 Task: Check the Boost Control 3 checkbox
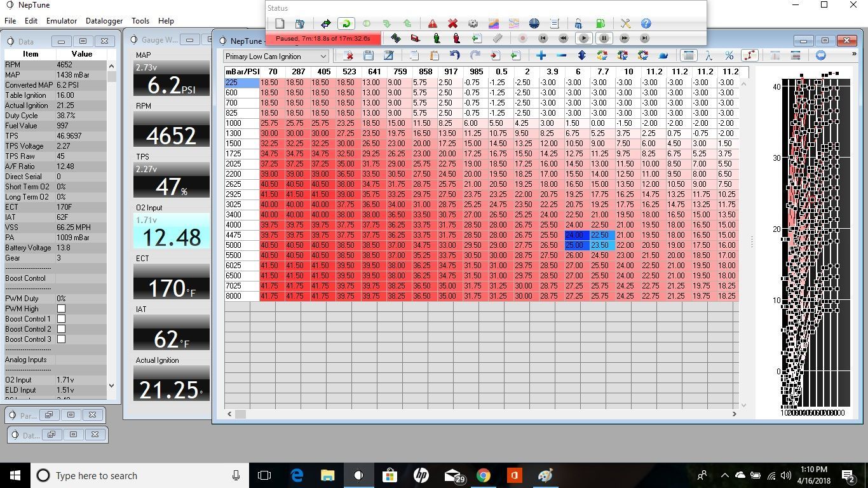62,339
